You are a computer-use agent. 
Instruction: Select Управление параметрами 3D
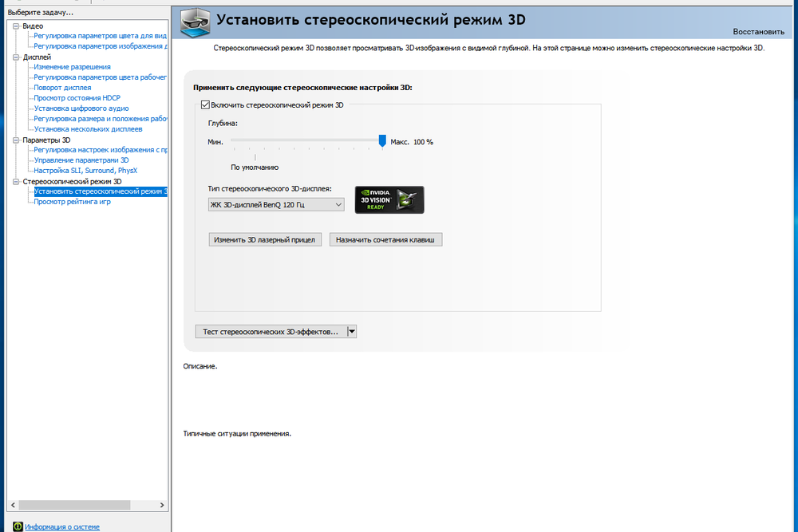[x=81, y=160]
